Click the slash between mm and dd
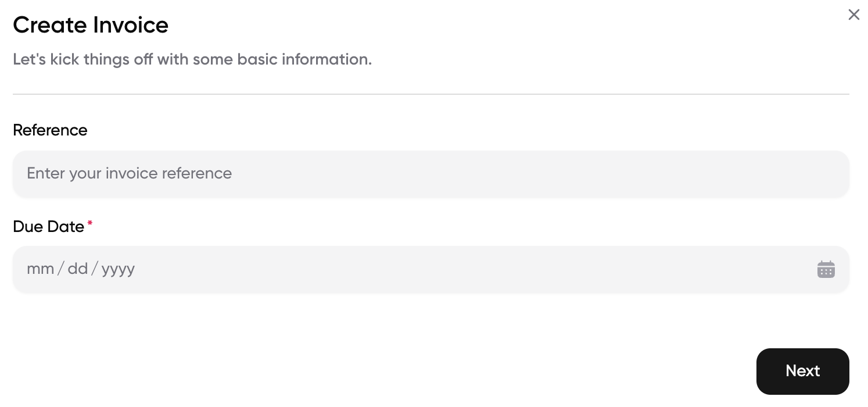Screen dimensions: 868x407 61,269
